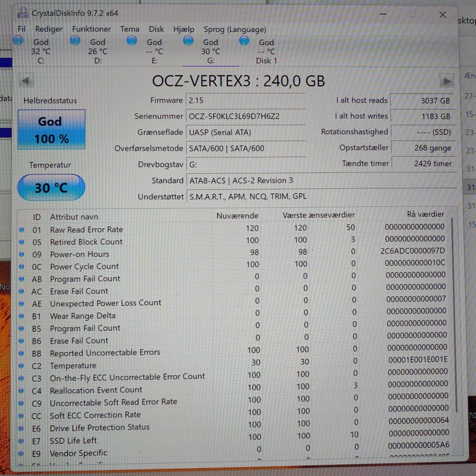
Task: Open the Funktioner menu
Action: [91, 29]
